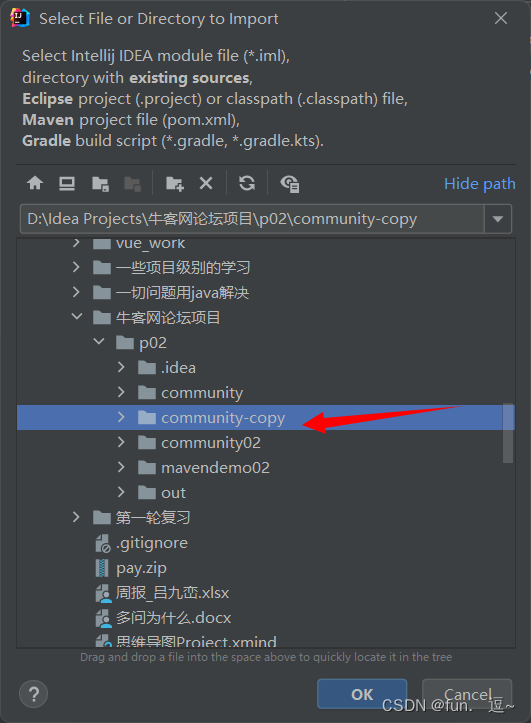Click the IntelliJ IDEA logo in title bar

pyautogui.click(x=19, y=18)
